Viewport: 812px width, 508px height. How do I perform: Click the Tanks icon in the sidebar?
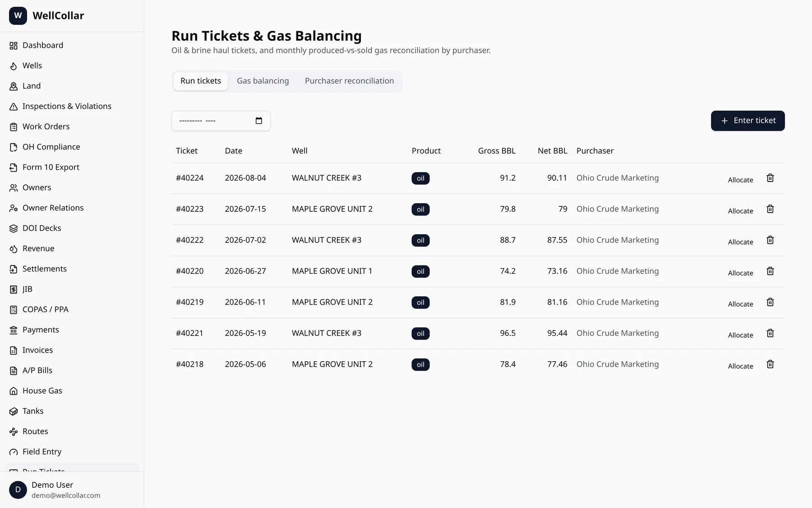(14, 411)
